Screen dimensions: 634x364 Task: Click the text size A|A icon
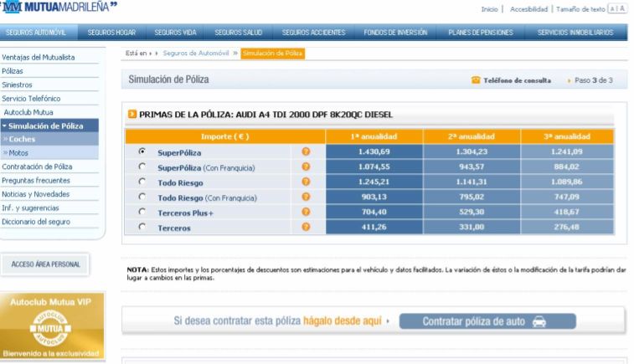(617, 9)
